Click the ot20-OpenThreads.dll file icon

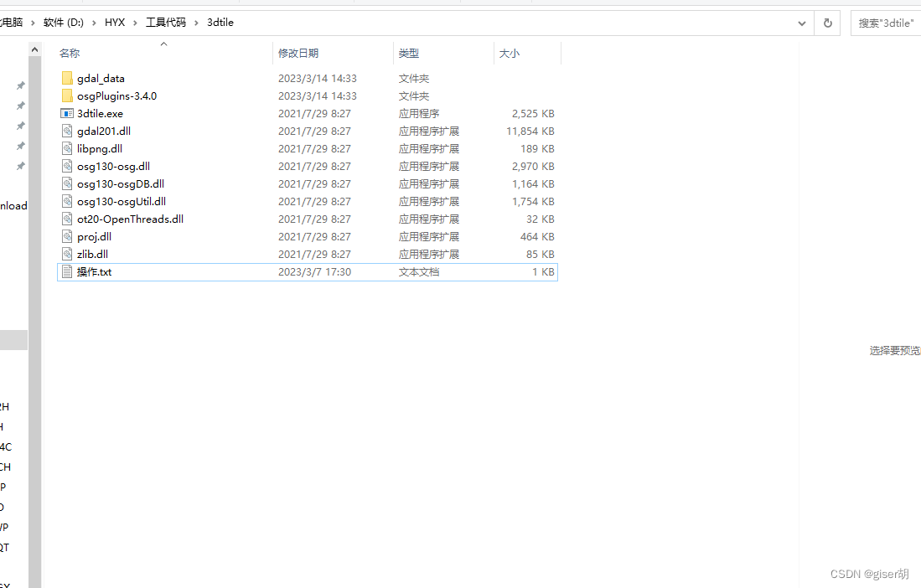(x=67, y=219)
